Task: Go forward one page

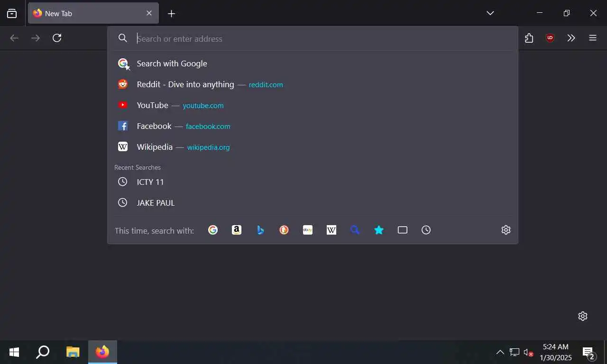Action: coord(36,38)
